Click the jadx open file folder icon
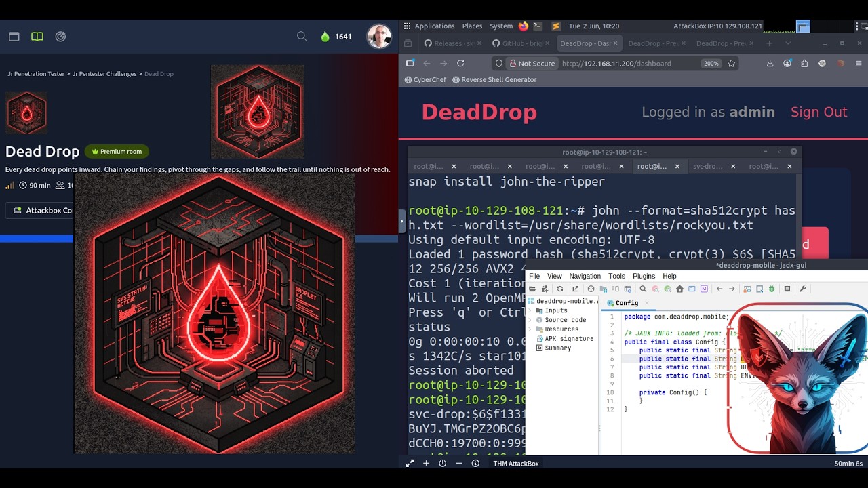The height and width of the screenshot is (488, 868). (x=532, y=289)
